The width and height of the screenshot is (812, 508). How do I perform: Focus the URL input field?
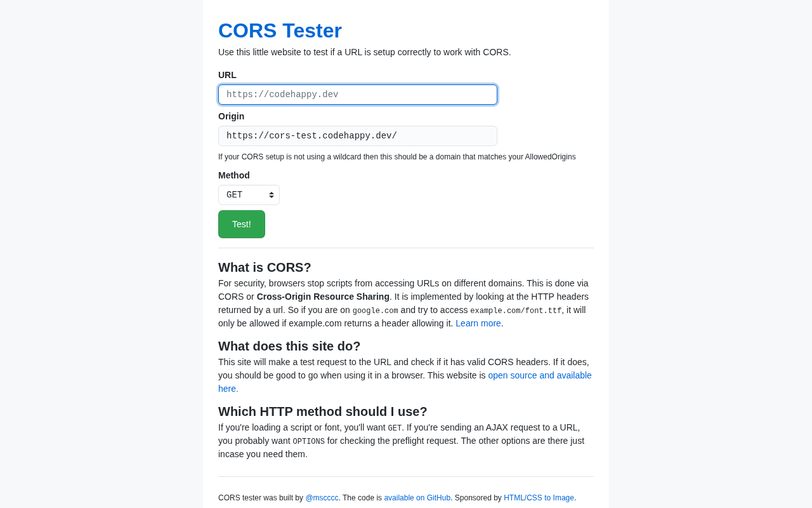[357, 95]
